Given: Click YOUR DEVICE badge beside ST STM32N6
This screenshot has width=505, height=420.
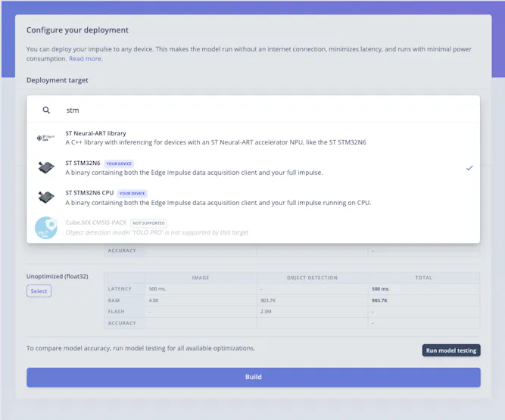Looking at the screenshot, I should point(119,163).
